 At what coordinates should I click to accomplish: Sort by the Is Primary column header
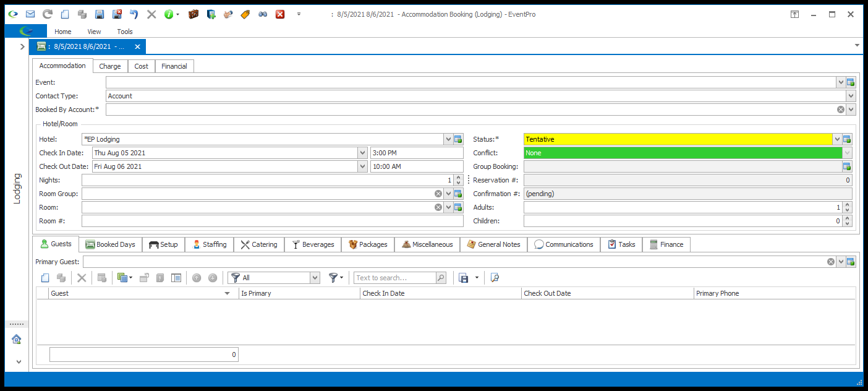tap(300, 293)
